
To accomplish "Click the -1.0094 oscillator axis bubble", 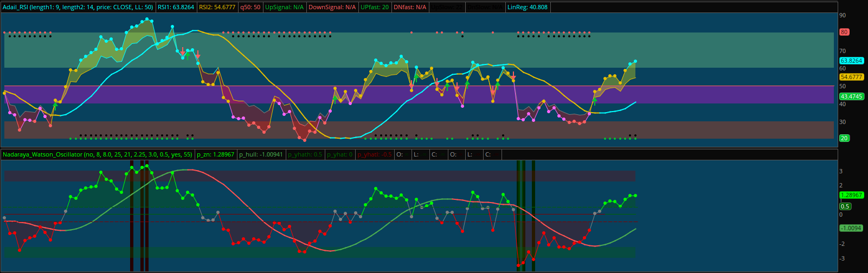I will [850, 228].
